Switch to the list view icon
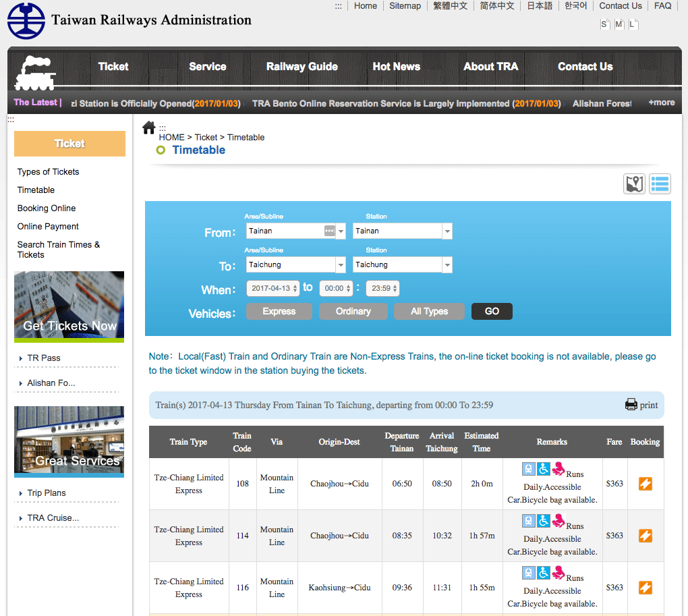 [x=660, y=184]
